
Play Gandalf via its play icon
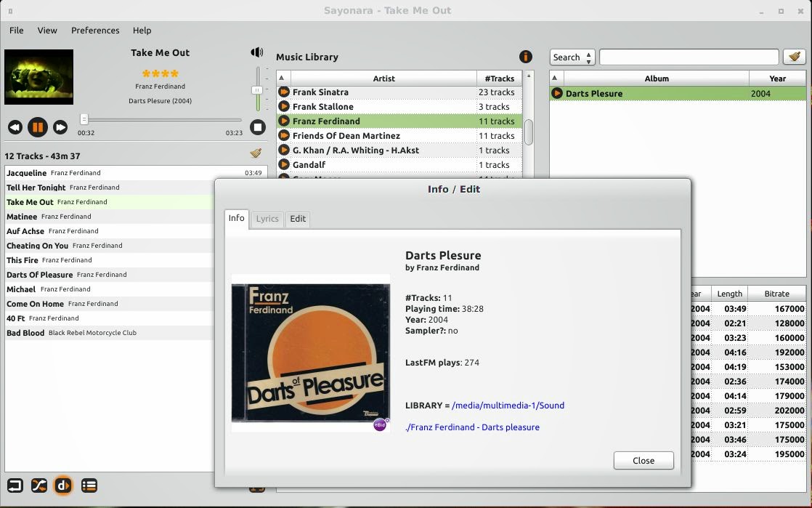[x=284, y=164]
